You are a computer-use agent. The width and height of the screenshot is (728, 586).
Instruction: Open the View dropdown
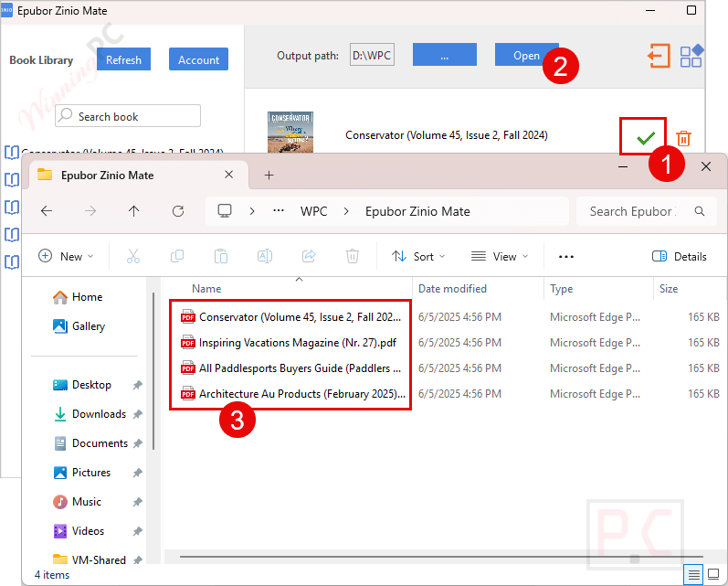coord(500,256)
